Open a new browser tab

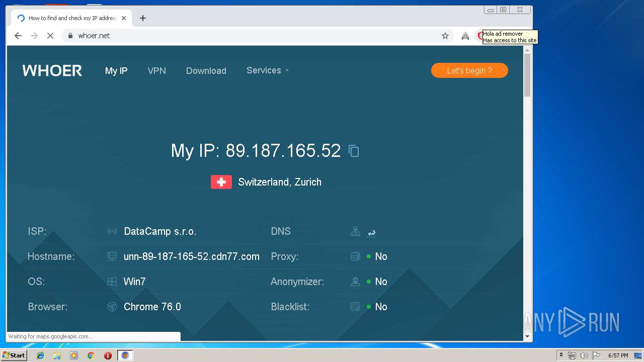pos(143,18)
